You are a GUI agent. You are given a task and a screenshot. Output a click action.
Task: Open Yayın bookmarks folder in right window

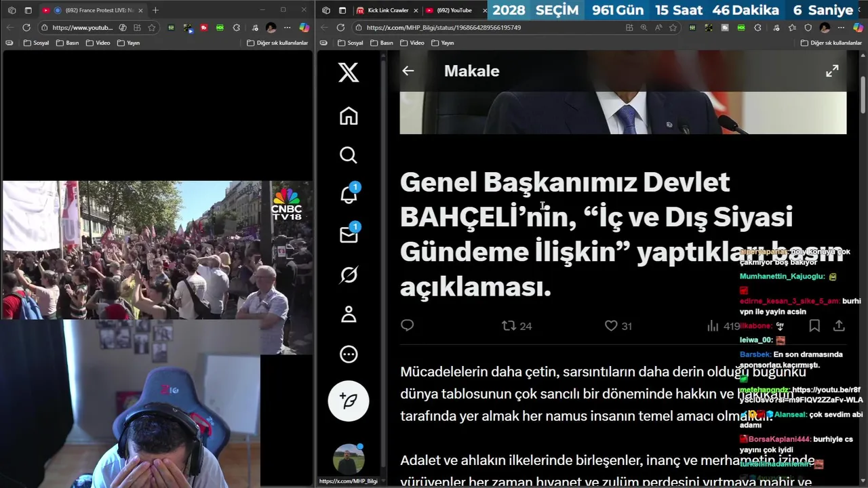coord(443,43)
